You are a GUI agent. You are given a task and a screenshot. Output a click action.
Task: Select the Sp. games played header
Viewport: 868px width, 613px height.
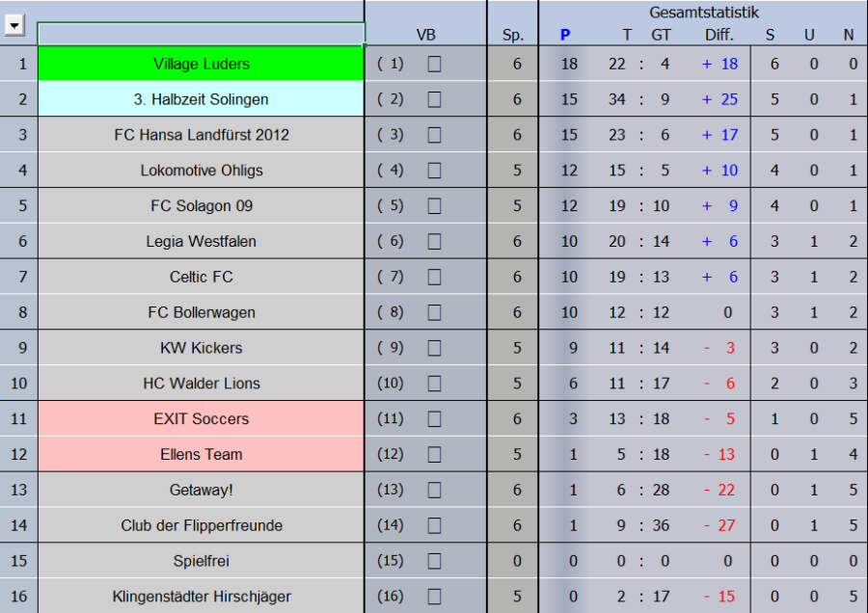click(513, 36)
